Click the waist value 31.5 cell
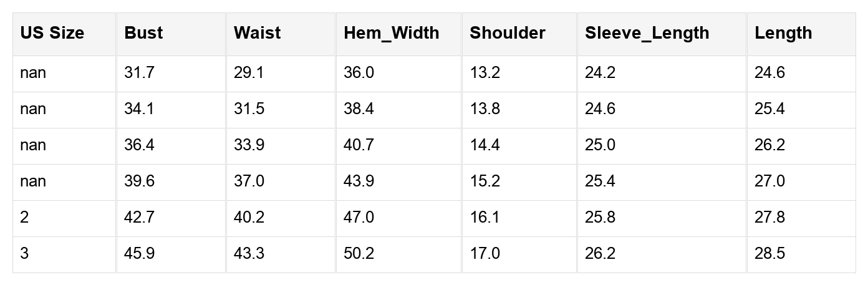Image resolution: width=868 pixels, height=285 pixels. [249, 109]
